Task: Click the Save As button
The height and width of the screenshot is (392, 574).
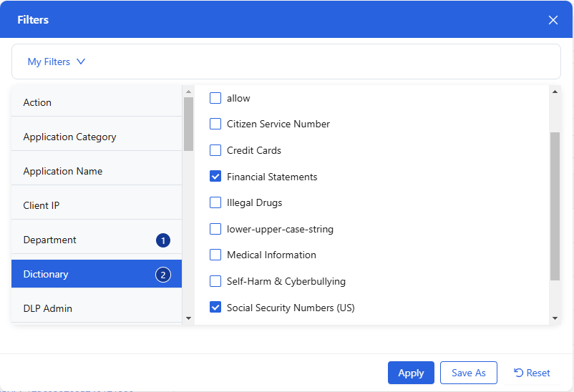Action: click(468, 373)
